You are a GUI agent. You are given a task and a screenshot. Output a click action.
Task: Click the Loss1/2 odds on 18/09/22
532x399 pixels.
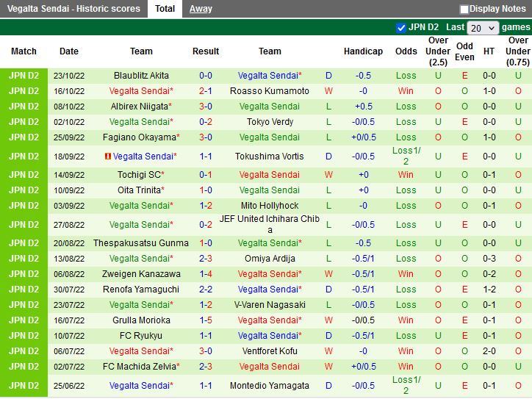[x=406, y=156]
